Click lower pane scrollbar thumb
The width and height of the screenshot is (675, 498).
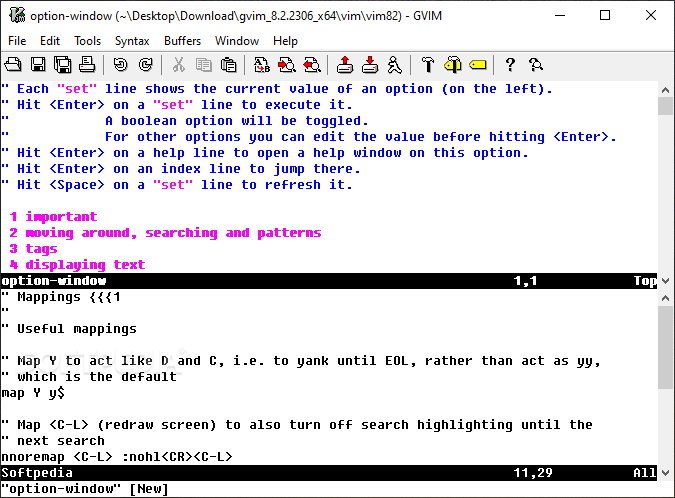coord(666,347)
